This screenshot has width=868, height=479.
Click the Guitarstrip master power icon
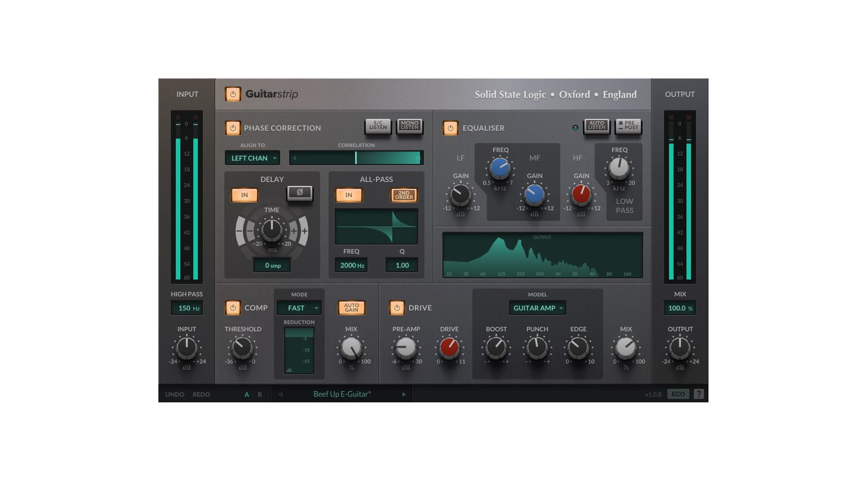pyautogui.click(x=233, y=94)
